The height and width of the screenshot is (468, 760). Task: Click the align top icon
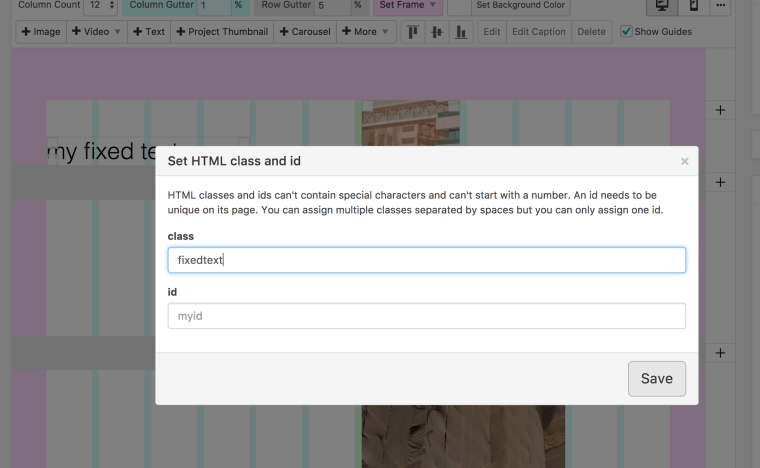(x=412, y=32)
